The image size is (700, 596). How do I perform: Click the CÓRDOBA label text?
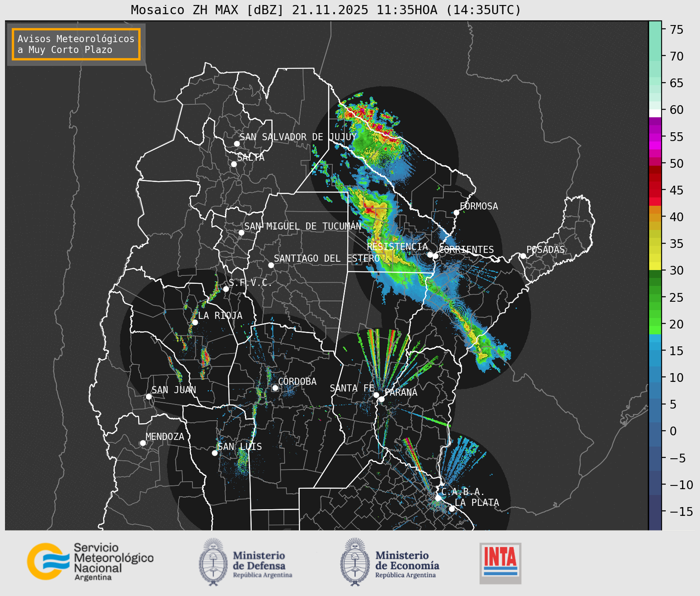click(297, 381)
